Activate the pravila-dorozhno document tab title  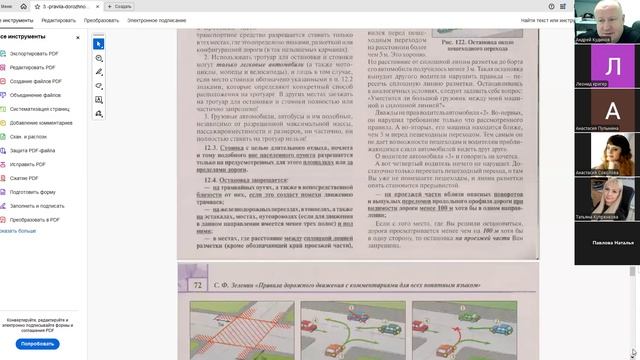65,7
